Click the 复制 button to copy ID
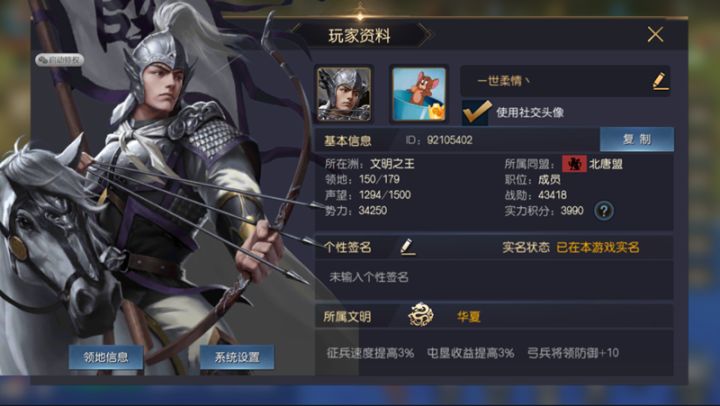This screenshot has height=406, width=720. tap(637, 139)
